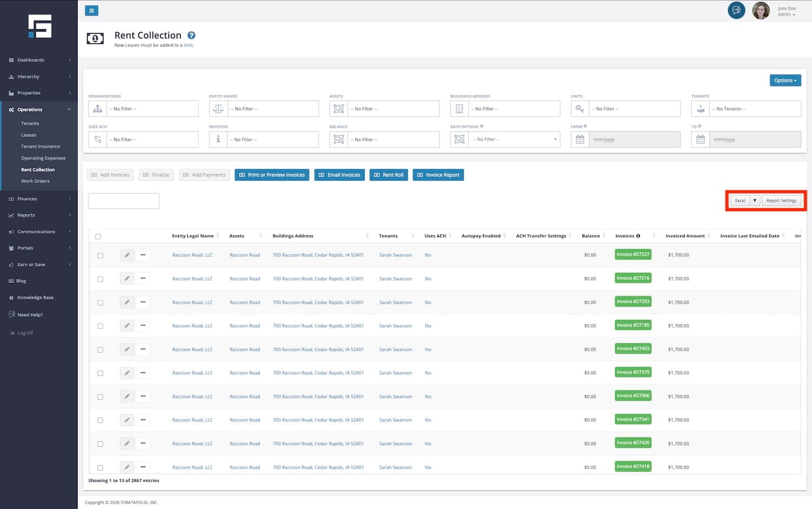Click edit pencil for Invoice #27227 row
The image size is (812, 509).
pyautogui.click(x=127, y=255)
